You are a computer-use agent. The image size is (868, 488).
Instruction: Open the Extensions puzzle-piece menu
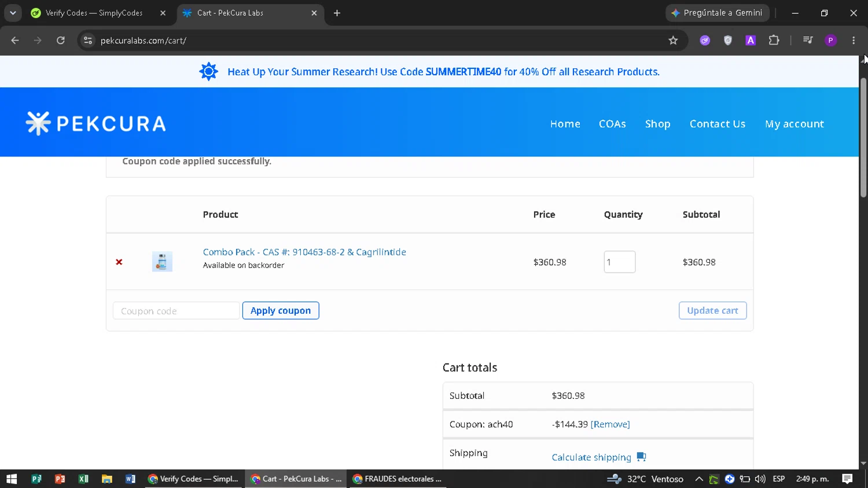click(774, 41)
